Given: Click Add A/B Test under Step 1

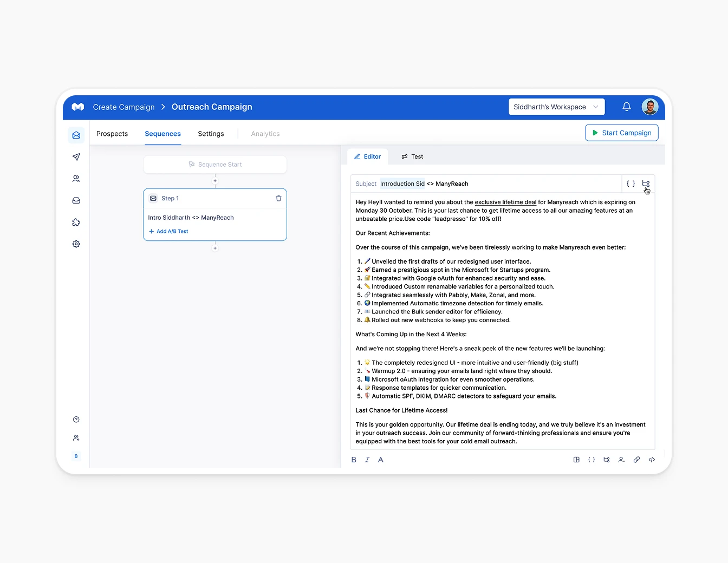Looking at the screenshot, I should click(x=168, y=231).
